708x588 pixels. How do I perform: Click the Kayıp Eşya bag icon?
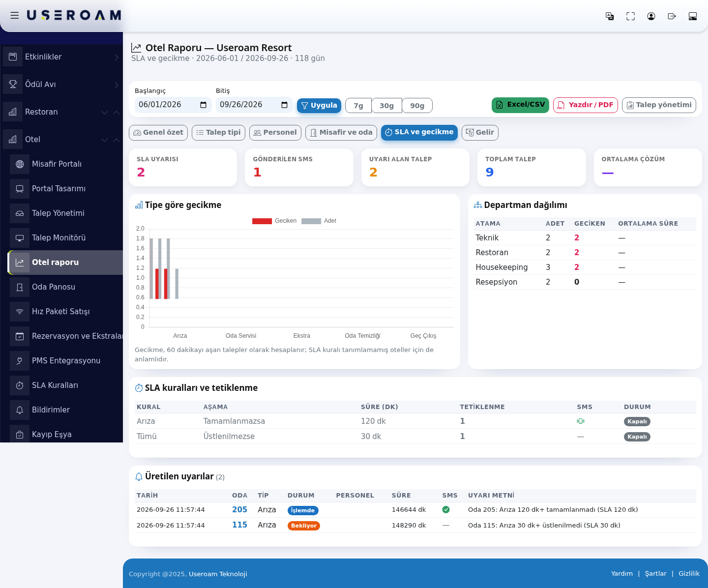click(20, 435)
